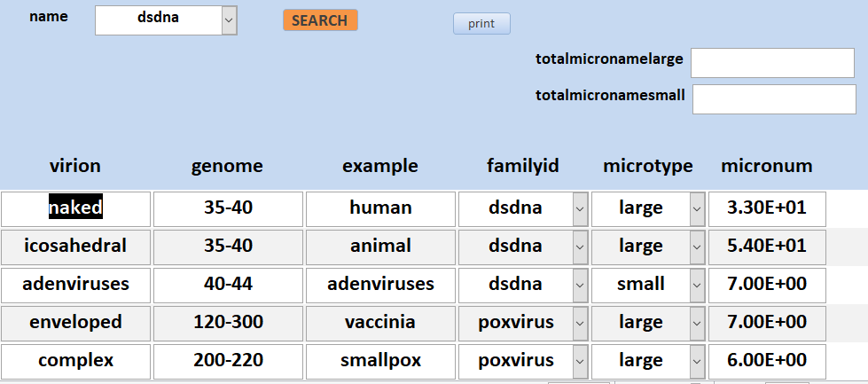The width and height of the screenshot is (868, 384).
Task: Select the smallpox example cell
Action: (381, 362)
